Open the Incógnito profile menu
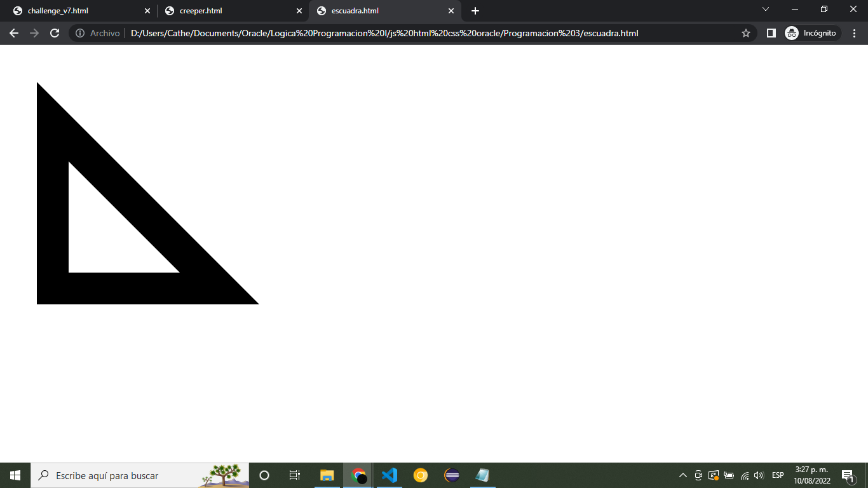This screenshot has width=868, height=488. (811, 33)
